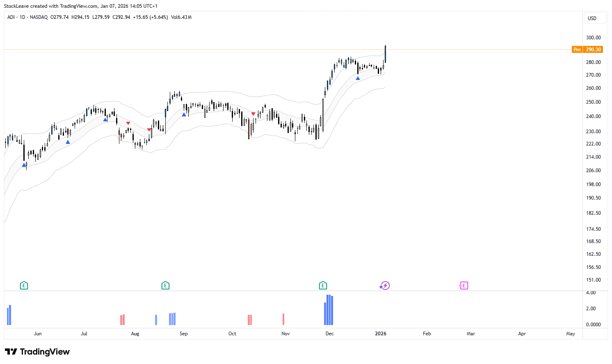
Task: Select the lowest blue up-triangle marker in early June
Action: tap(24, 165)
